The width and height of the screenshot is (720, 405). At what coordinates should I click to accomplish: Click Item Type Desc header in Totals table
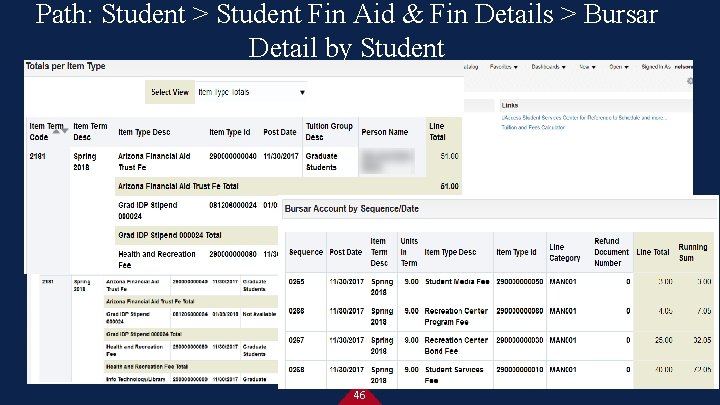coord(144,132)
